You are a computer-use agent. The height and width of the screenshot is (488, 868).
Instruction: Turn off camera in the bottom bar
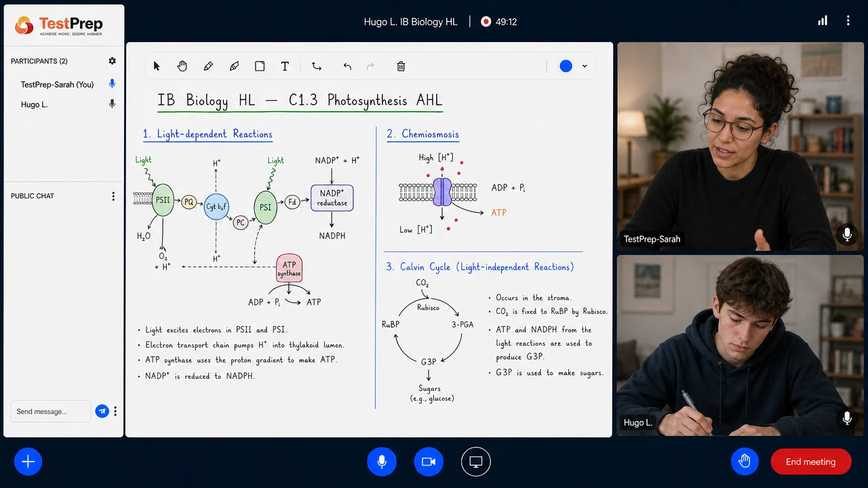pos(429,462)
